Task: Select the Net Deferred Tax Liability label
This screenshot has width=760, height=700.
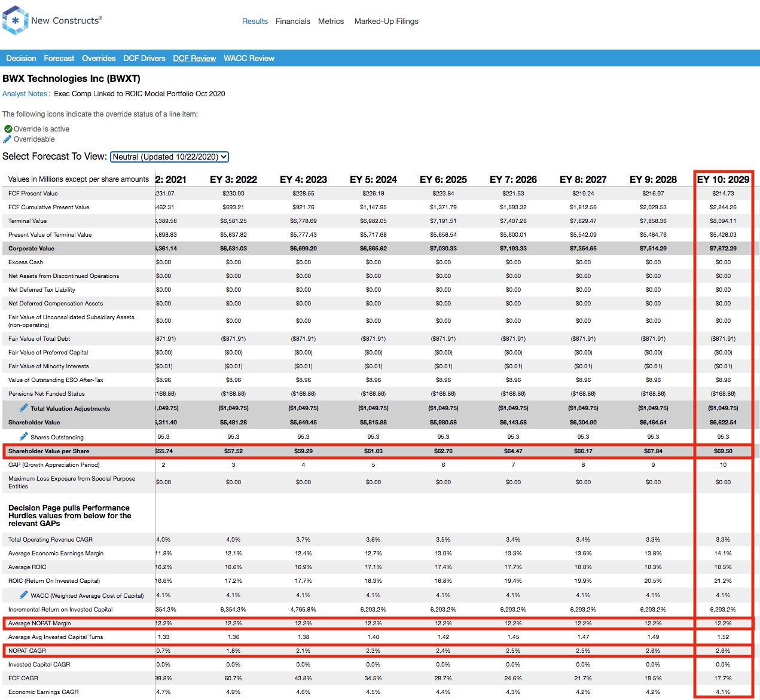Action: (x=42, y=290)
